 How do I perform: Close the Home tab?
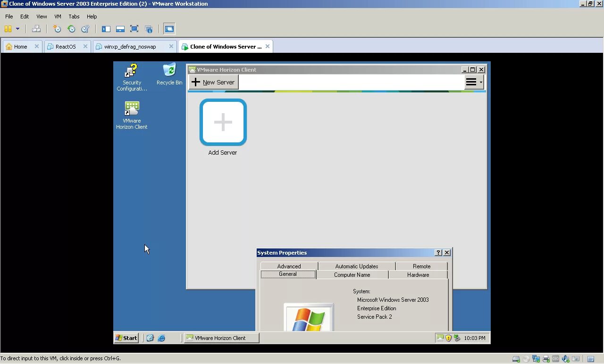[x=37, y=46]
